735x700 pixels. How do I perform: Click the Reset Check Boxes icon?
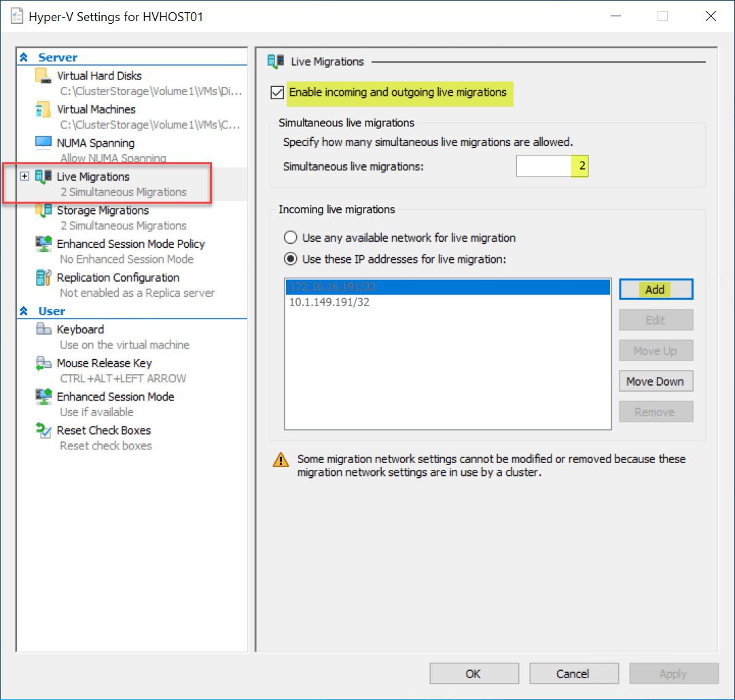click(x=43, y=430)
